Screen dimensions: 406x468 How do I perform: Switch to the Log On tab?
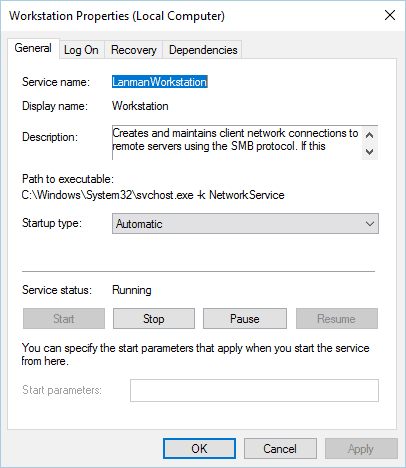[82, 50]
